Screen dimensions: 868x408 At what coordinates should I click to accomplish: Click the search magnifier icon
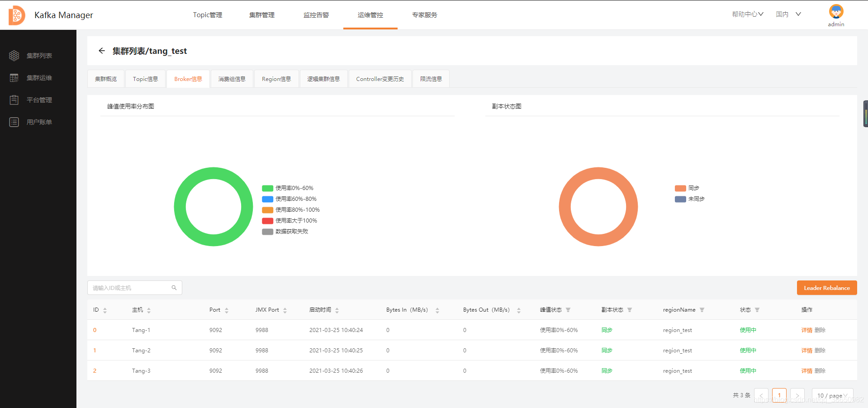point(174,288)
